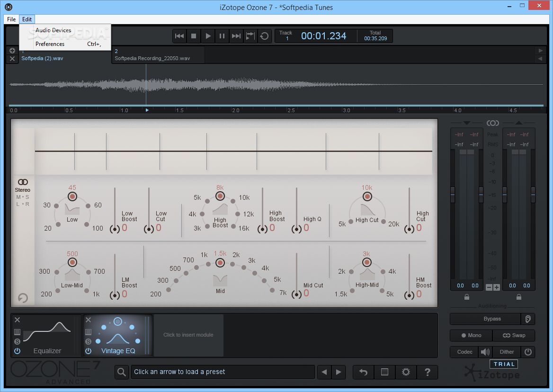Click the Swap channels button
Viewport: 553px width, 392px height.
[x=514, y=335]
